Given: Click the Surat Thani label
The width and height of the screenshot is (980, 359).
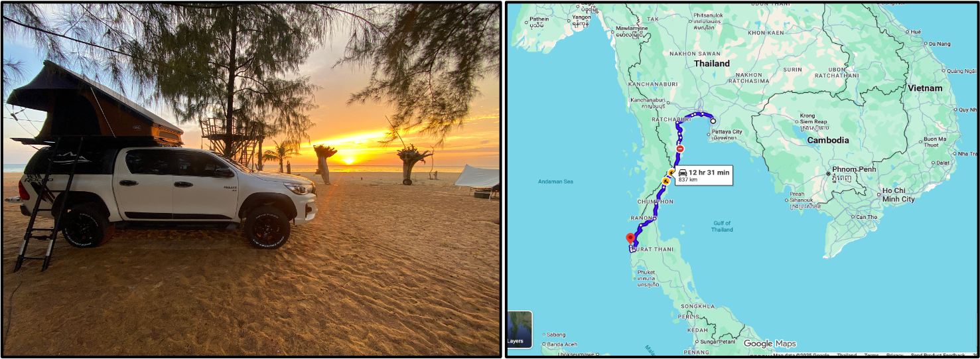Looking at the screenshot, I should click(652, 250).
